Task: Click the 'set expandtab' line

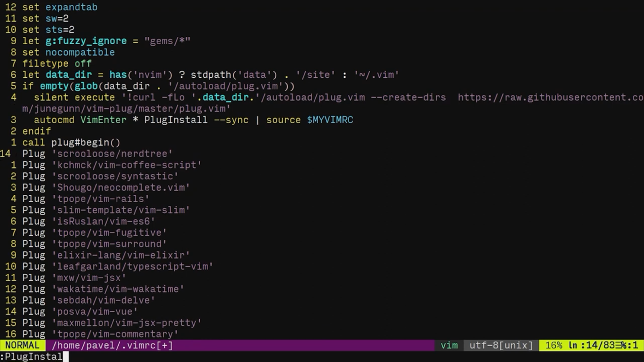Action: click(x=60, y=7)
